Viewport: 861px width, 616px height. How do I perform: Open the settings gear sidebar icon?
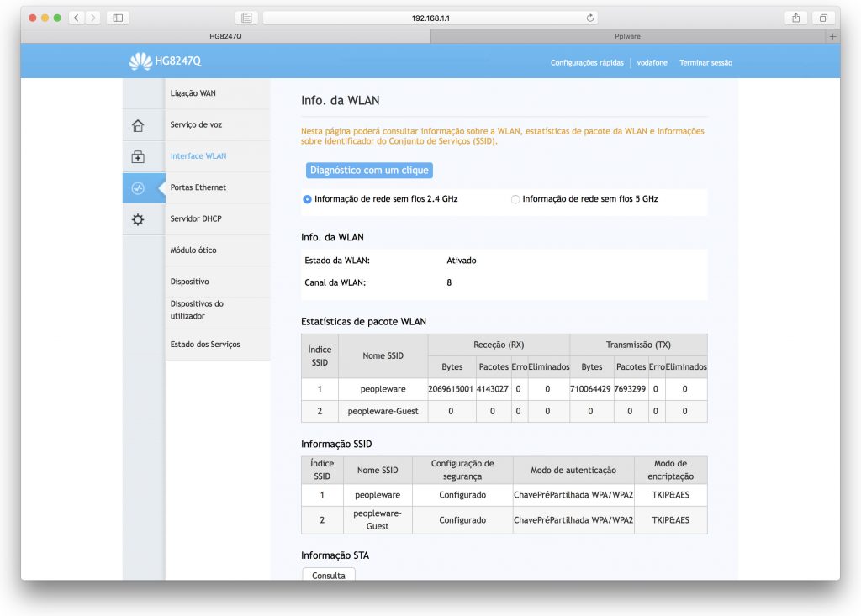[138, 219]
